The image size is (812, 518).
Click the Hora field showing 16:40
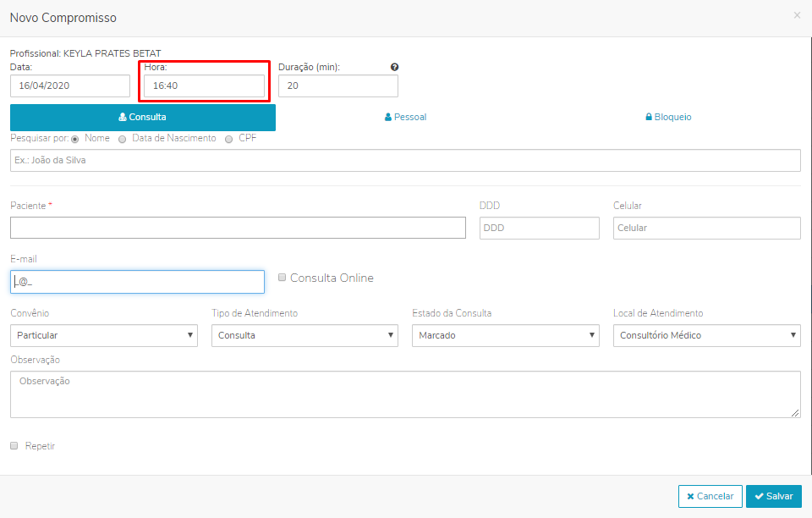[204, 86]
